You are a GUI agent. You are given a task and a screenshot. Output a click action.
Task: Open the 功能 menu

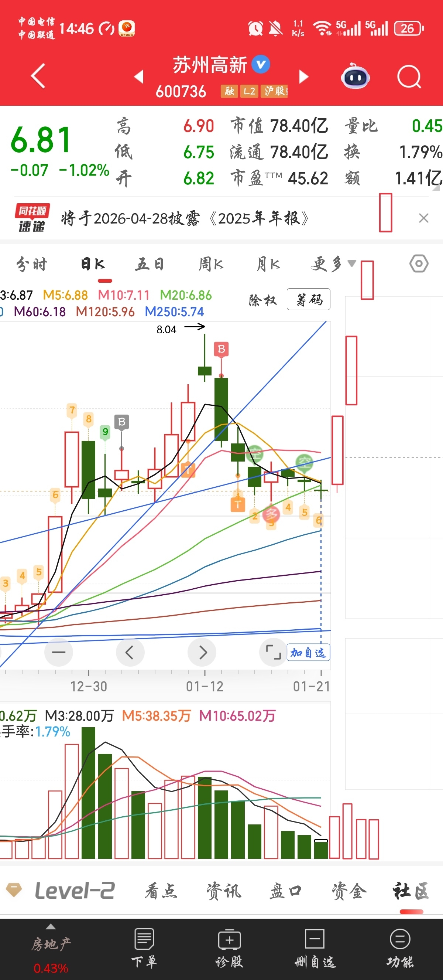point(400,948)
